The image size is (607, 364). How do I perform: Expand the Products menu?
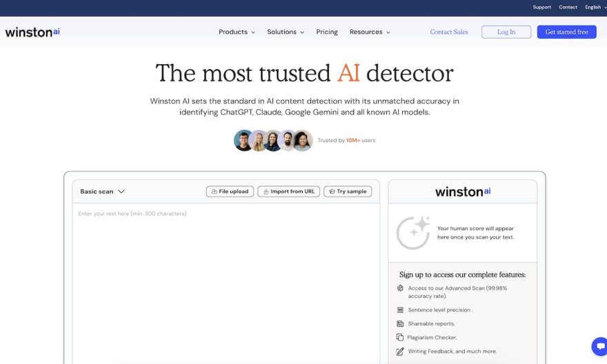tap(237, 32)
